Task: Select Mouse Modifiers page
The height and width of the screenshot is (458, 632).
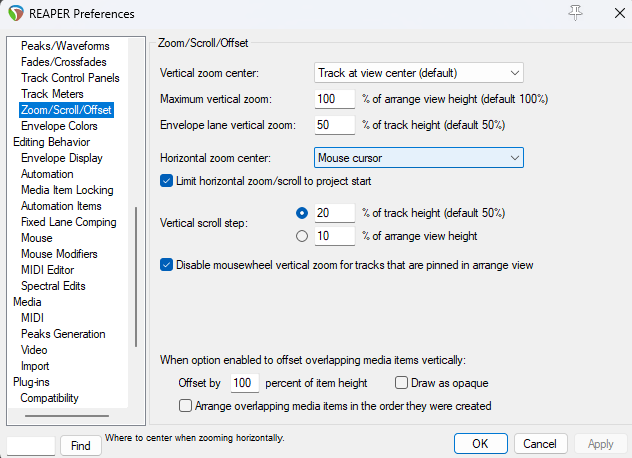Action: (x=59, y=254)
